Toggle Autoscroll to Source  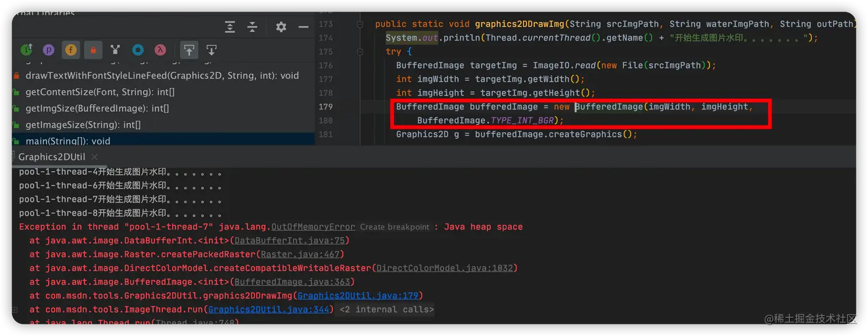click(x=189, y=50)
